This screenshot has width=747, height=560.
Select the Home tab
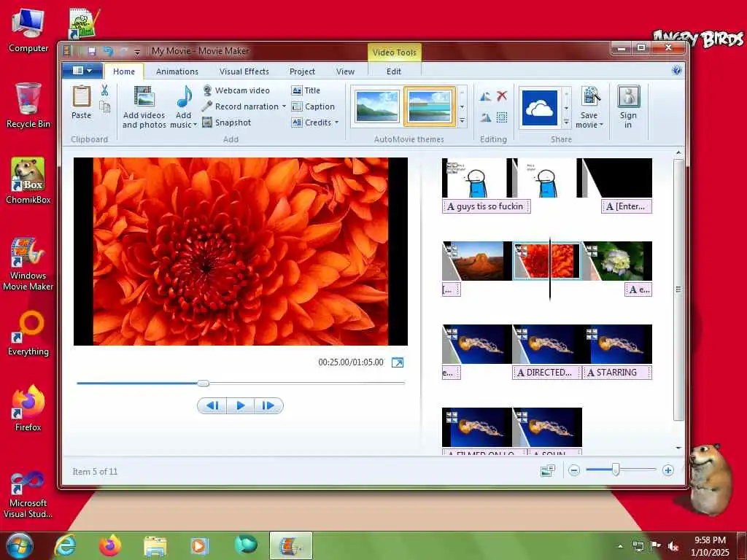pos(124,71)
